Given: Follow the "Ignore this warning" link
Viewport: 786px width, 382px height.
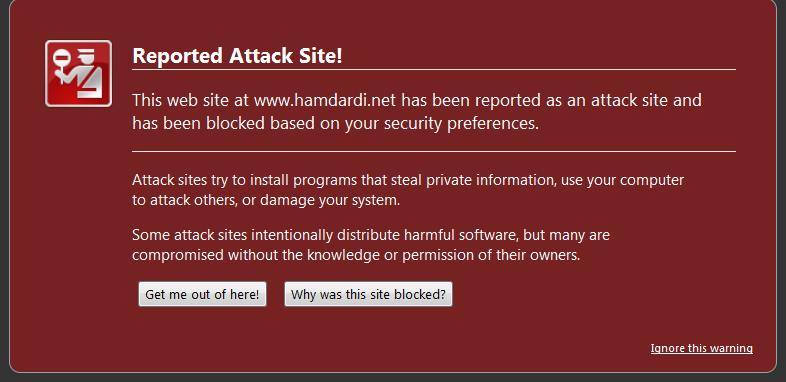Looking at the screenshot, I should [x=701, y=348].
